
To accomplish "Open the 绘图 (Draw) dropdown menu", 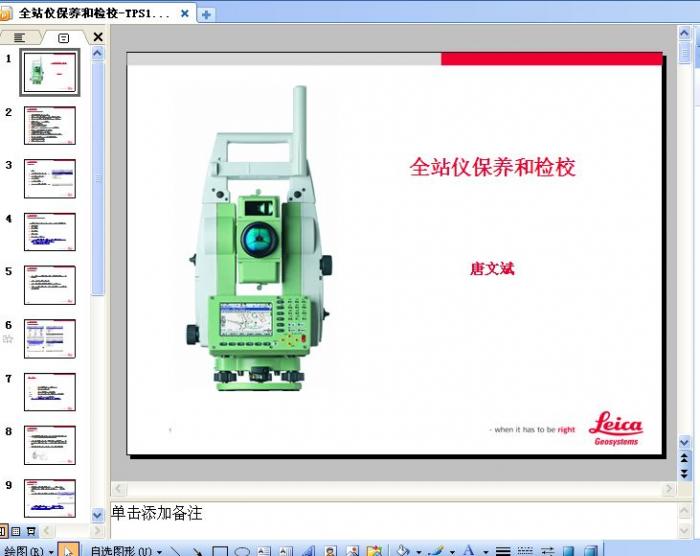I will coord(28,551).
